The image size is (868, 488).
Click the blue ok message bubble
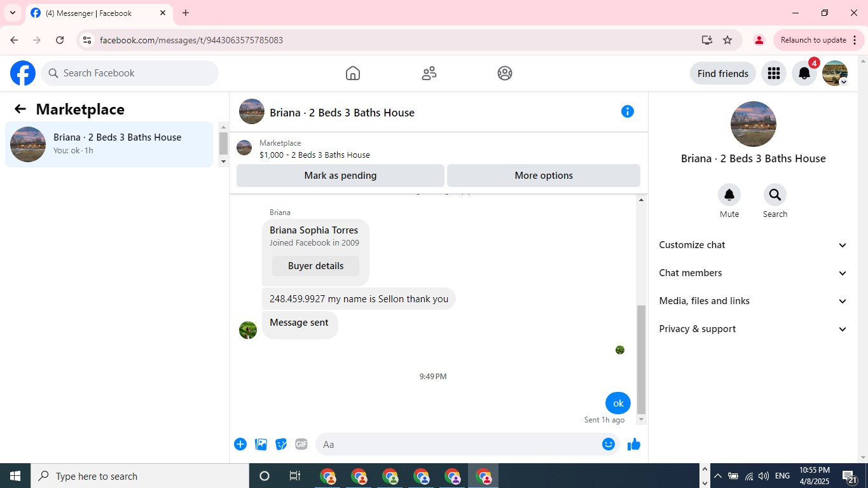[618, 403]
